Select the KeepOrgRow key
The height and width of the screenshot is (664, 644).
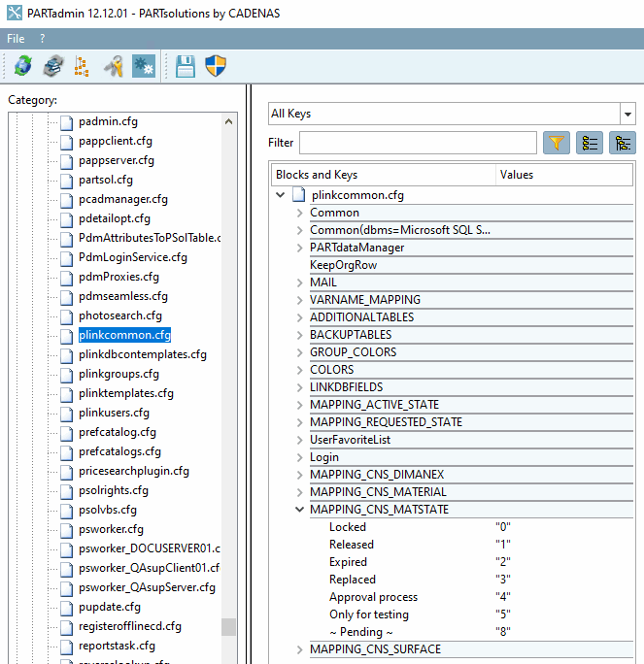(x=343, y=265)
